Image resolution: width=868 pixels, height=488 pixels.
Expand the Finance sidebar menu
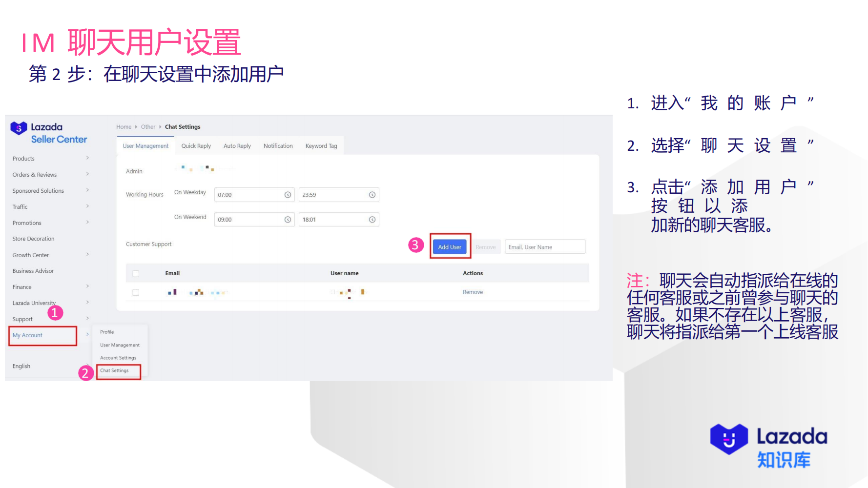pyautogui.click(x=50, y=287)
